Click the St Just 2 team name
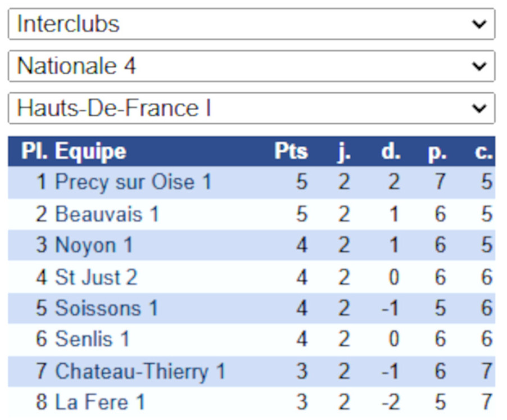 point(96,277)
